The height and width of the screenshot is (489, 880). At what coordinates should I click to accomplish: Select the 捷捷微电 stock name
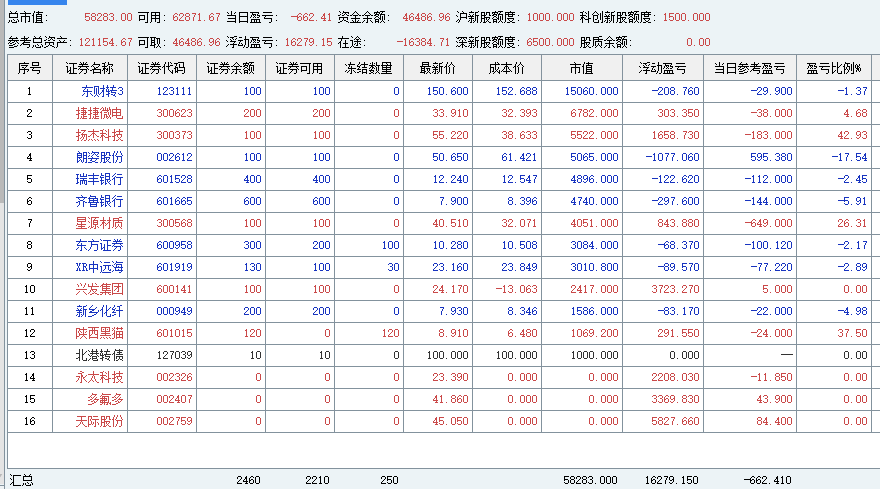point(99,113)
